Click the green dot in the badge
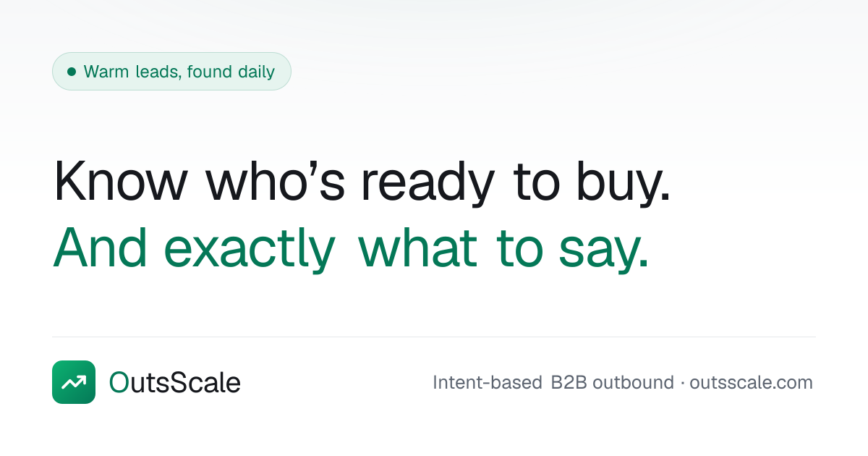The width and height of the screenshot is (868, 456). (x=72, y=72)
